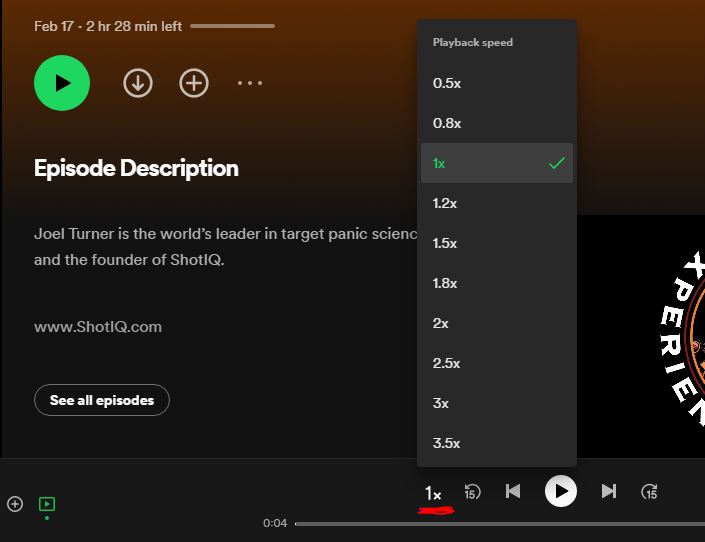Image resolution: width=705 pixels, height=542 pixels.
Task: Skip forward 15 seconds
Action: click(x=649, y=492)
